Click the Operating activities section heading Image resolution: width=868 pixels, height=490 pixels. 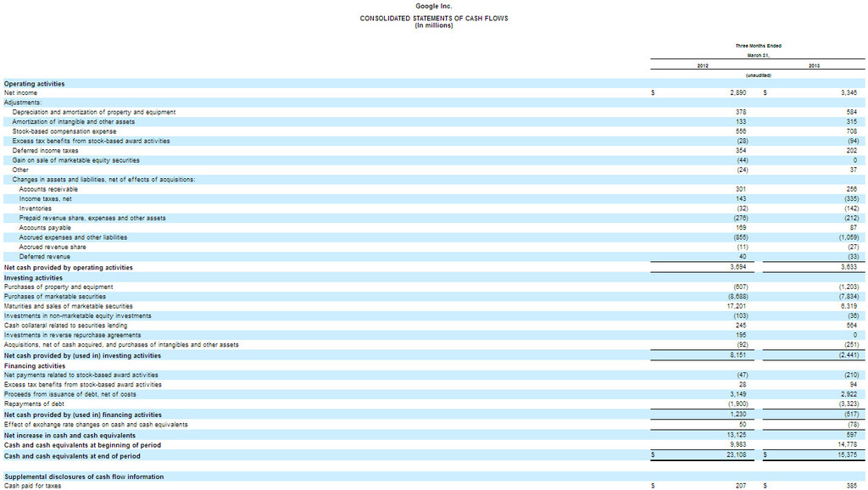point(34,84)
